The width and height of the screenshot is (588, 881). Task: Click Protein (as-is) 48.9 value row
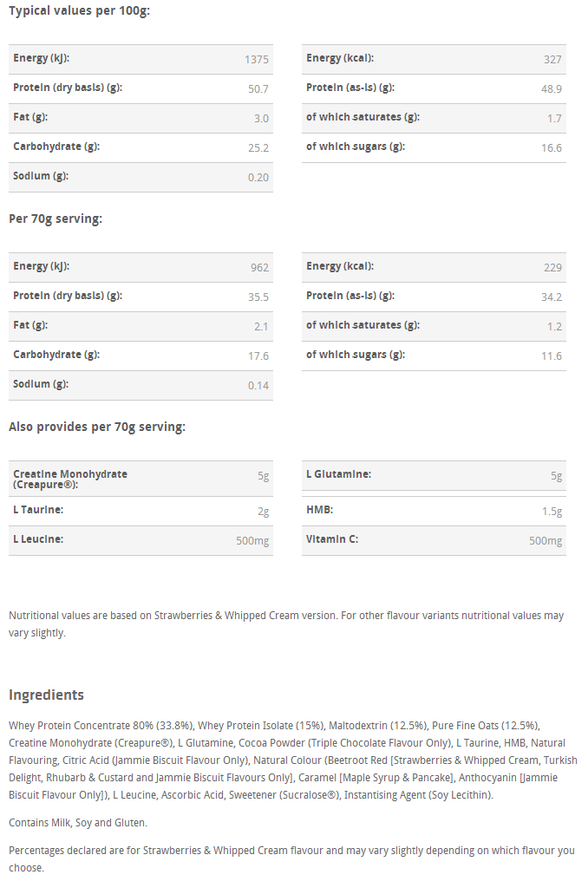tap(434, 88)
